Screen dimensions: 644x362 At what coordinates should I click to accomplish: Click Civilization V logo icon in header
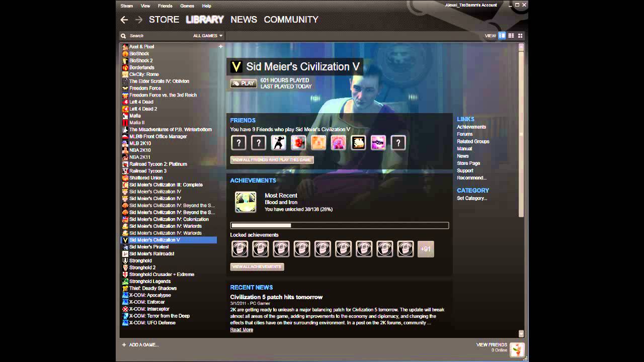[x=236, y=67]
